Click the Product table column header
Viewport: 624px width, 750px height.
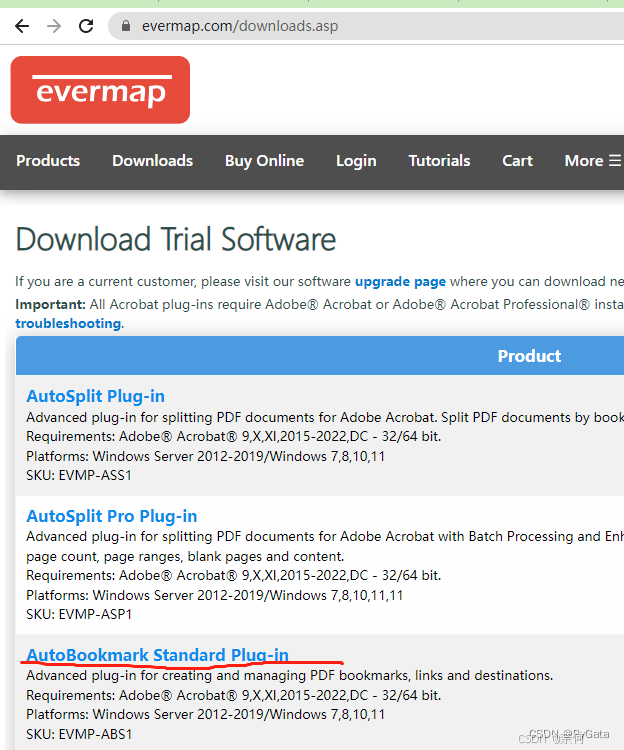[x=529, y=356]
